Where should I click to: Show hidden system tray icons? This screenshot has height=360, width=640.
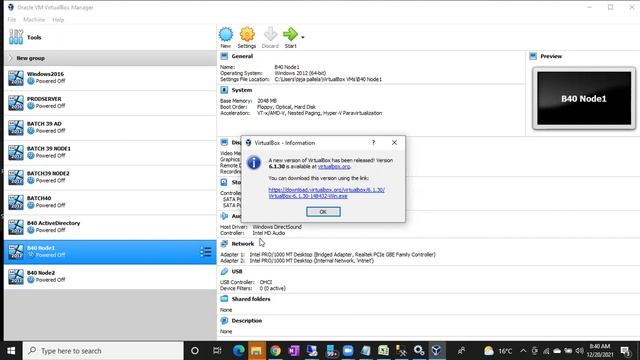click(x=523, y=351)
